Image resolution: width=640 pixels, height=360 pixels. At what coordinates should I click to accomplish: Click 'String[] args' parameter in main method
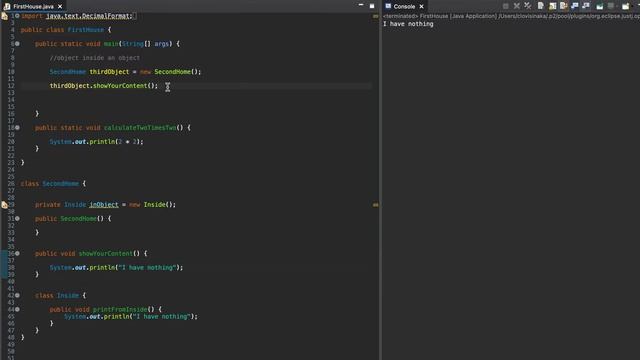[x=145, y=44]
